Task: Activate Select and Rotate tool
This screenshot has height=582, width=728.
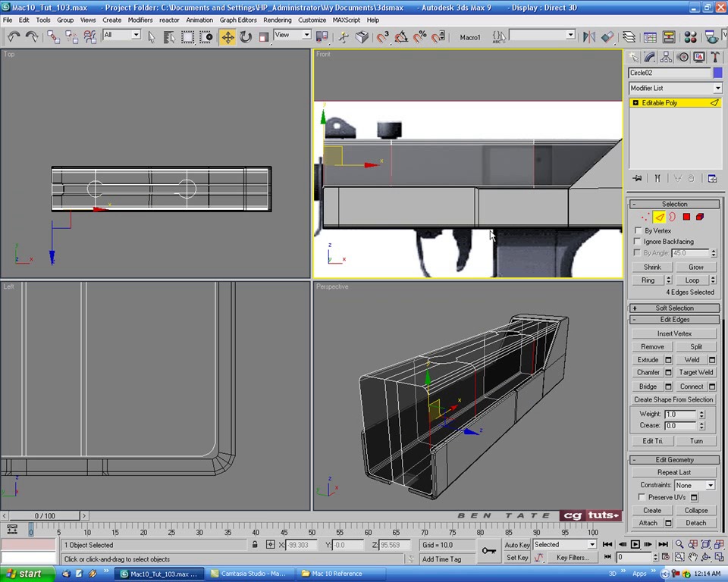Action: [246, 37]
